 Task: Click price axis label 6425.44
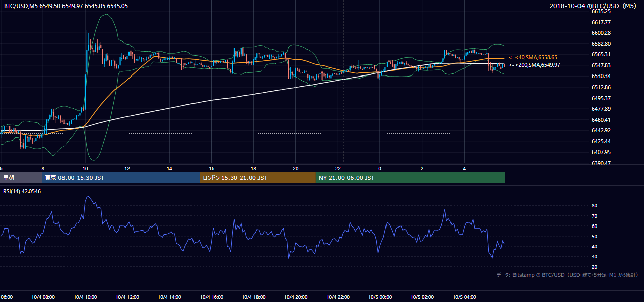(601, 141)
